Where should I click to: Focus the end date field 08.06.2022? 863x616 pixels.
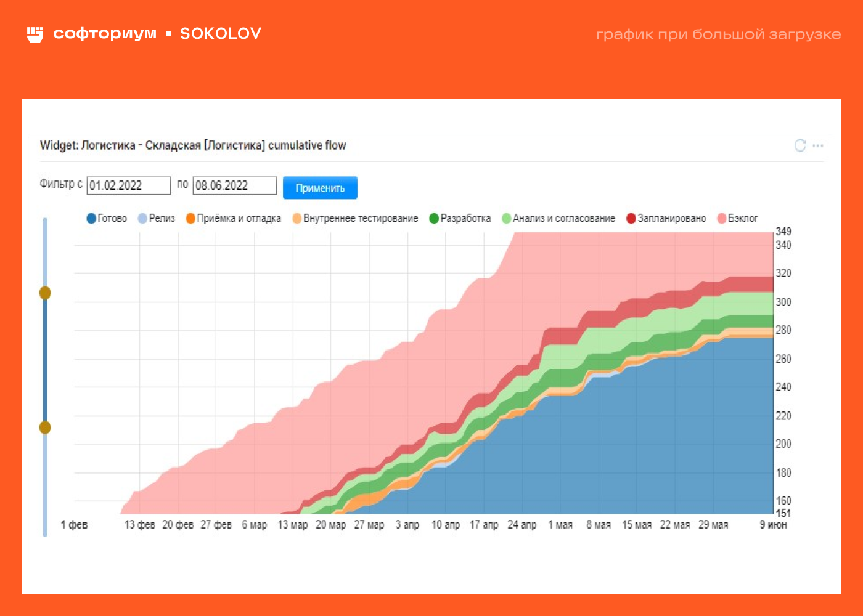[x=234, y=185]
